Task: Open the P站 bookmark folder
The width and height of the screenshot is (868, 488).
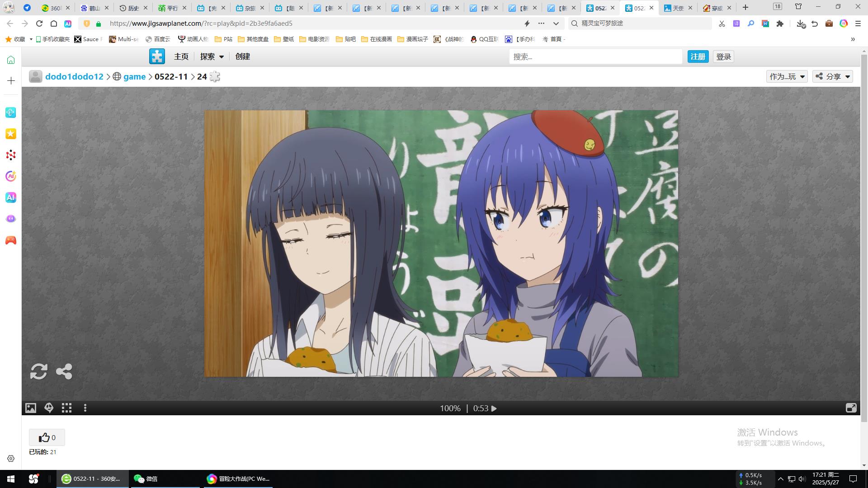Action: point(223,39)
